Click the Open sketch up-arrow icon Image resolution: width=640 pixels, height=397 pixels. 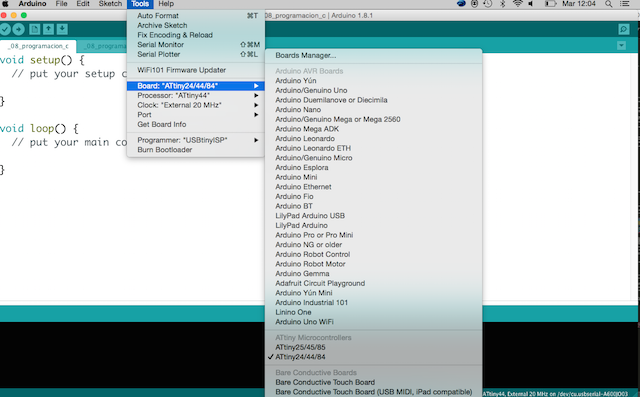tap(49, 29)
